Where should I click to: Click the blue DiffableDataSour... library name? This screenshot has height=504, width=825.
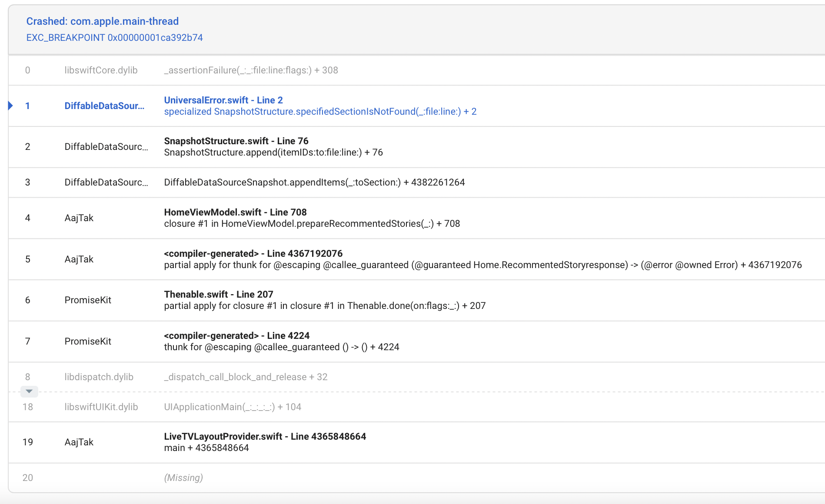104,106
